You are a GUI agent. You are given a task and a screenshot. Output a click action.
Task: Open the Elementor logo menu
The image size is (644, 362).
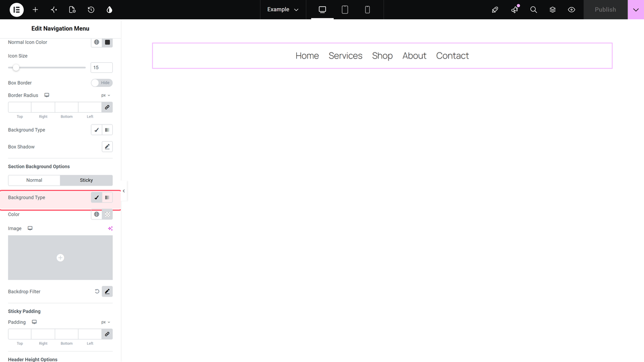pos(17,10)
